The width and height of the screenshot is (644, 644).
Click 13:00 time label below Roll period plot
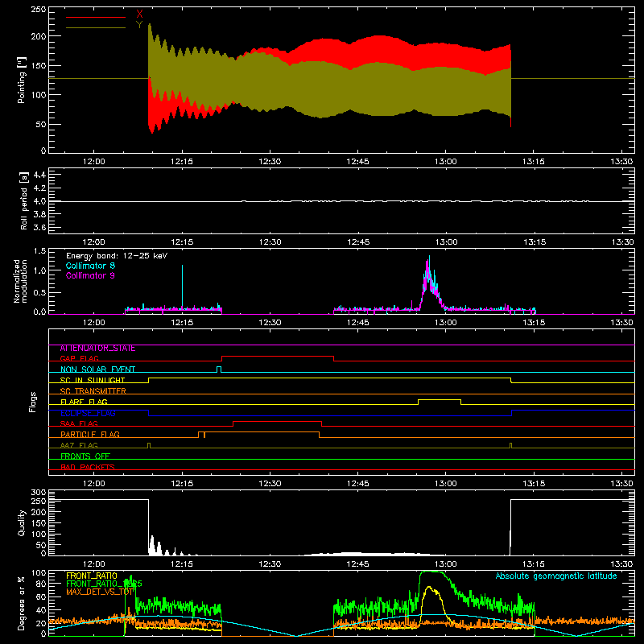click(x=446, y=242)
